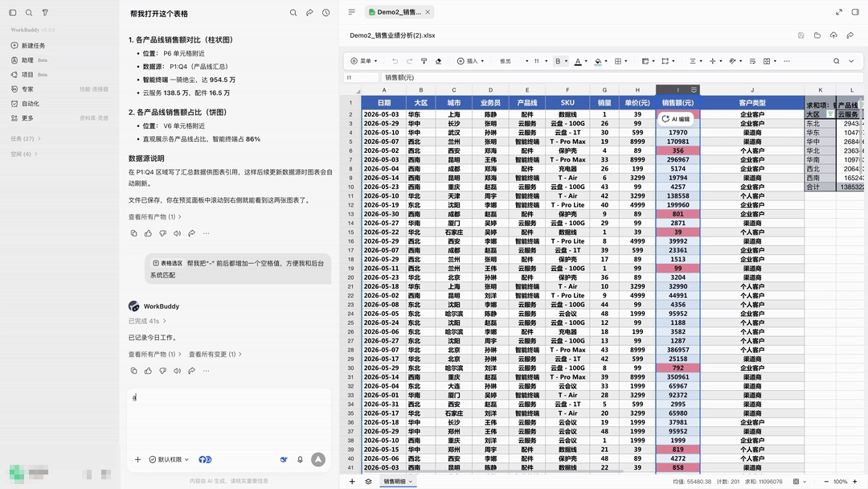
Task: Collapse the spreadsheet toolbar chevron
Action: [x=851, y=61]
